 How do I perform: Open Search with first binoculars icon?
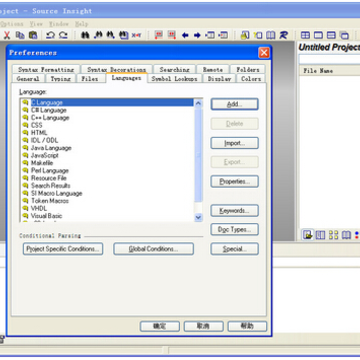(85, 35)
